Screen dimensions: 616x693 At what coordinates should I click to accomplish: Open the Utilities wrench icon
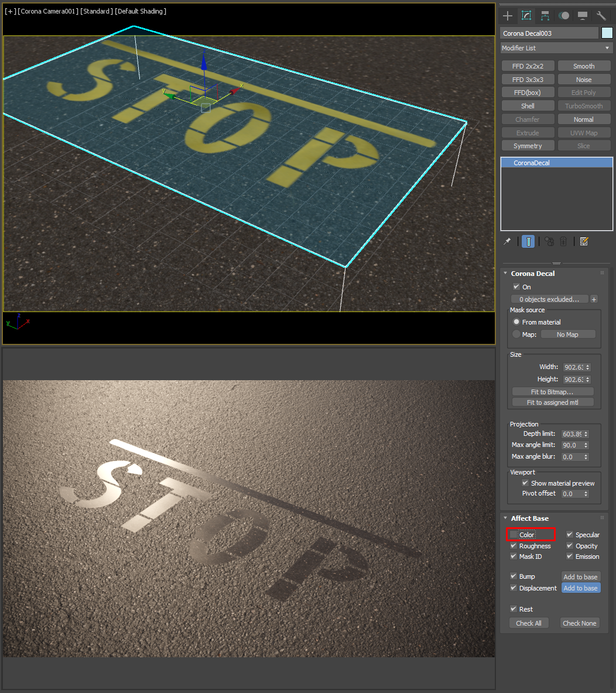tap(601, 16)
